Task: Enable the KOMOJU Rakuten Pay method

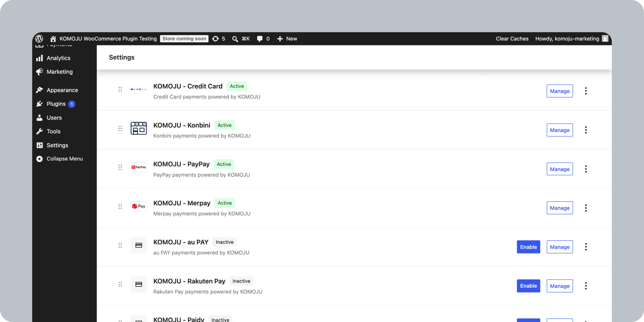Action: click(x=528, y=286)
